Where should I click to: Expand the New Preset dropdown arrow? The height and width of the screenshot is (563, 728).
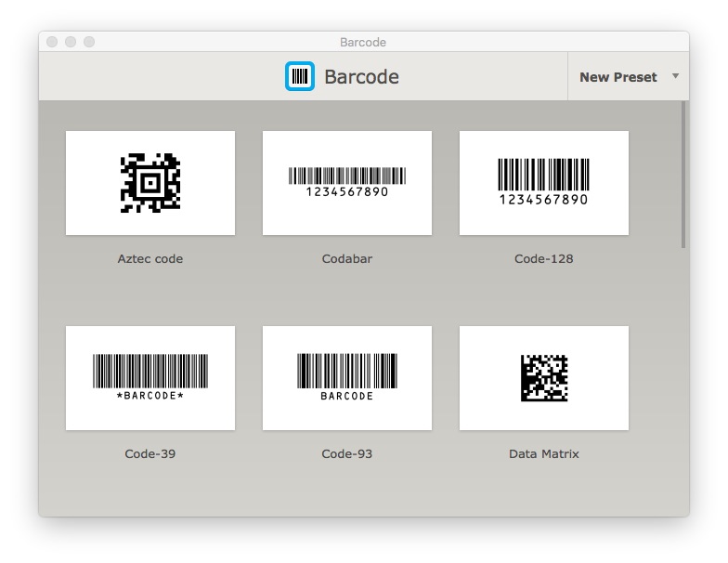pos(676,76)
